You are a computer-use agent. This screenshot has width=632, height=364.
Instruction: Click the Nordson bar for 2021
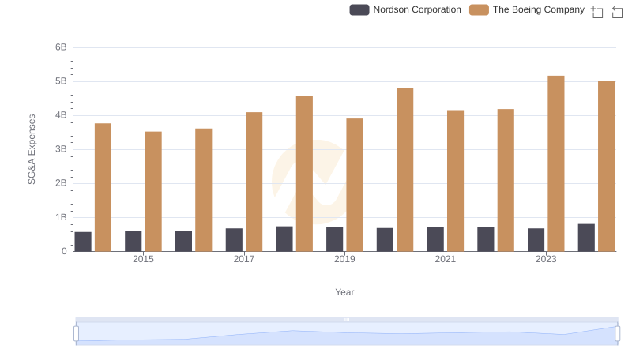point(435,239)
